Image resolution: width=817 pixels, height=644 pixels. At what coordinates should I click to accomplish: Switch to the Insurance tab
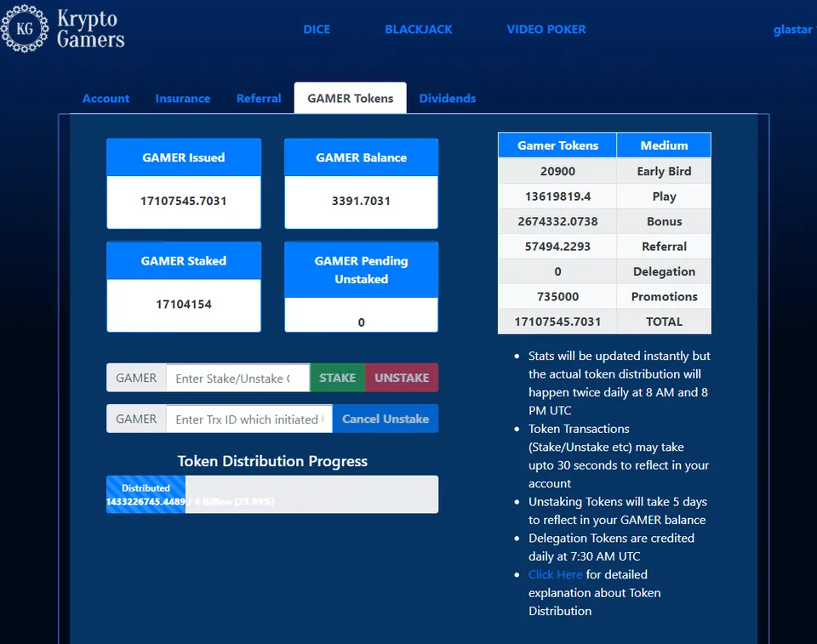pos(183,99)
